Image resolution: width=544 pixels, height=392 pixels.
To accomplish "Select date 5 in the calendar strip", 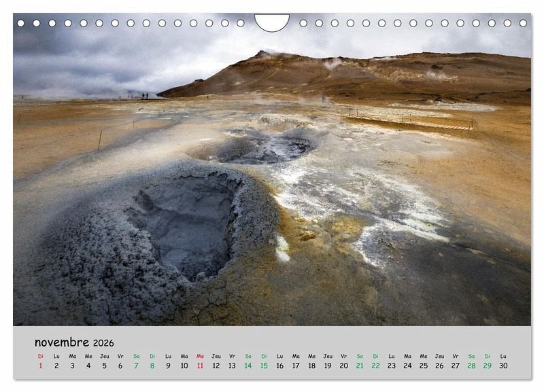I will tap(105, 366).
